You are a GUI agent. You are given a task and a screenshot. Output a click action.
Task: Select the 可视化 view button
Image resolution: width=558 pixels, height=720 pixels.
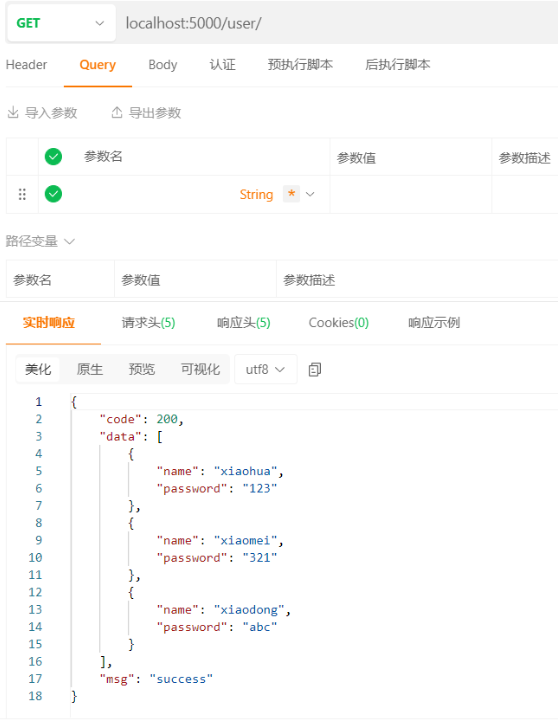200,369
